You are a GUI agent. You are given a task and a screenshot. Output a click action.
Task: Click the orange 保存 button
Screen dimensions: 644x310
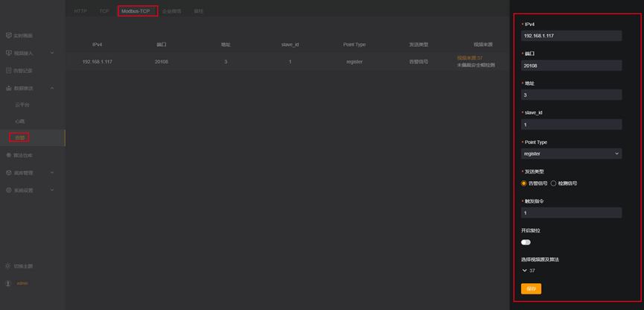531,288
